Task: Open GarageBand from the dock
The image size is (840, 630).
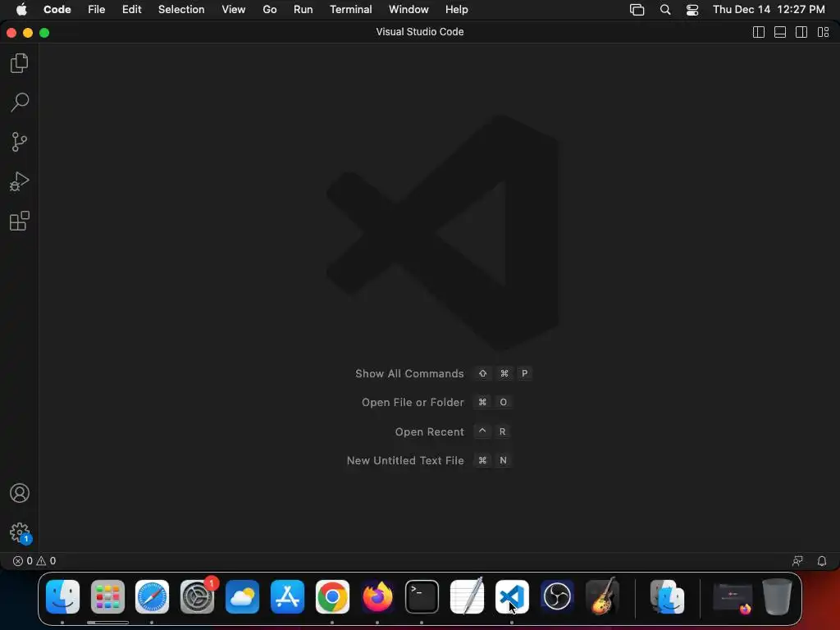Action: (x=602, y=597)
